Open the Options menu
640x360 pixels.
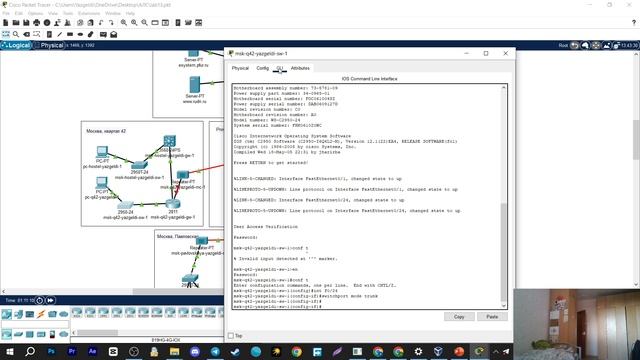coord(35,13)
